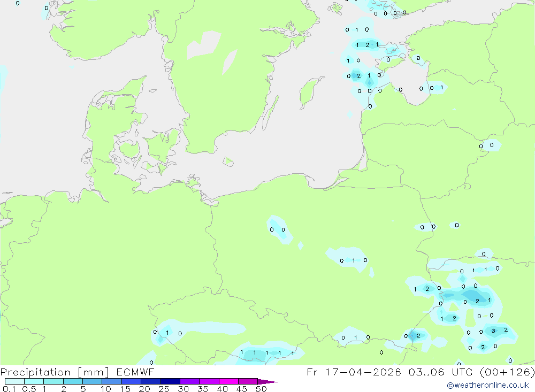This screenshot has height=392, width=535.
Task: Select the '30' legend scale label
Action: point(183,389)
